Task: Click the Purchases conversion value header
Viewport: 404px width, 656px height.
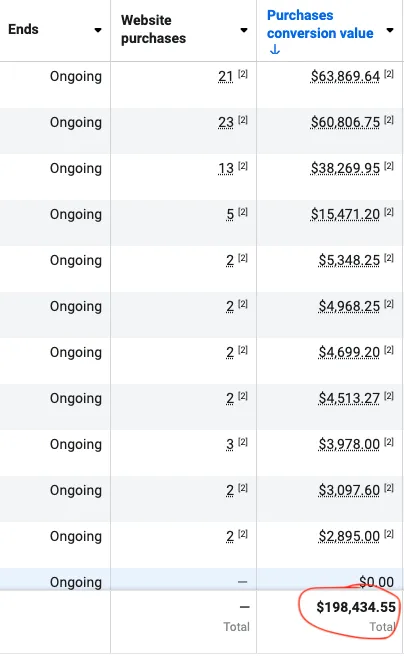Action: coord(320,24)
